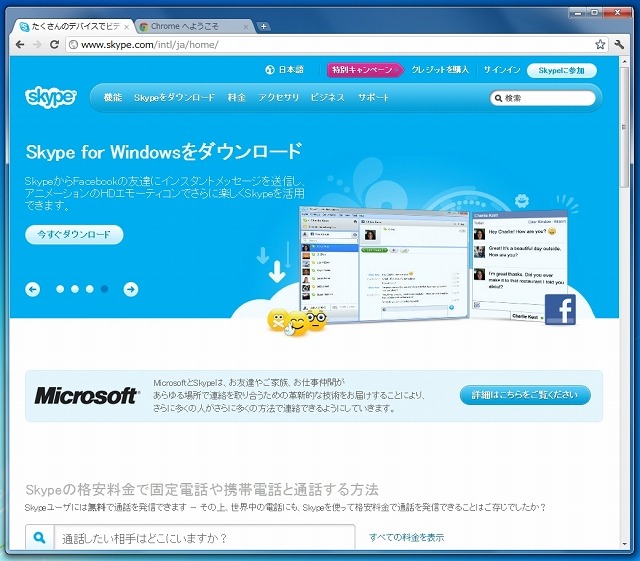
Task: Open a new tab with plus button
Action: pyautogui.click(x=263, y=27)
